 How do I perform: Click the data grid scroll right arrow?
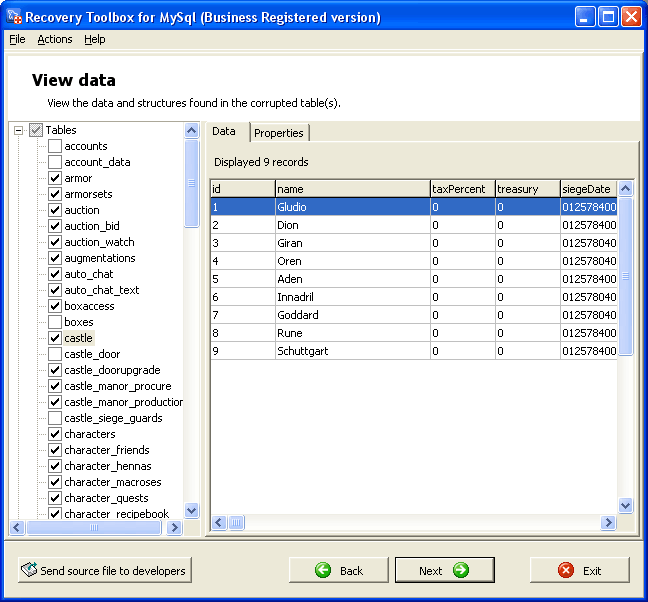coord(608,523)
